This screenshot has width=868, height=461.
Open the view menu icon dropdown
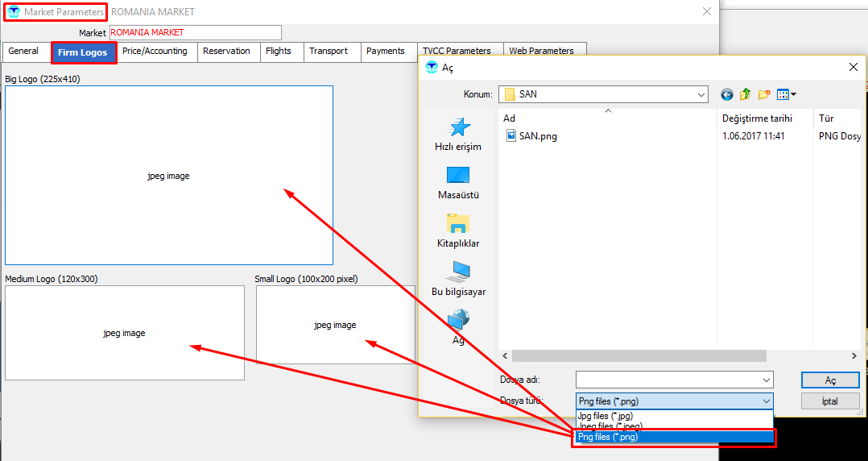click(x=787, y=94)
